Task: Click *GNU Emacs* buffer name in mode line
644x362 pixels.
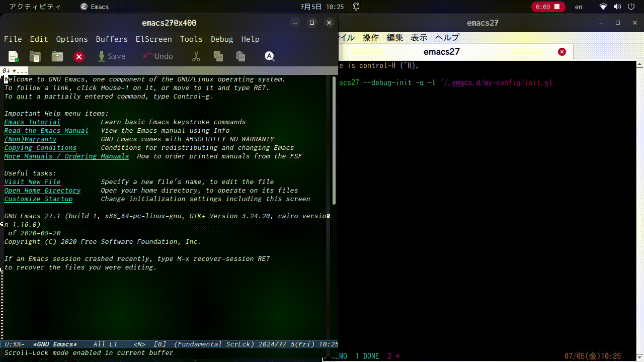Action: pyautogui.click(x=55, y=344)
